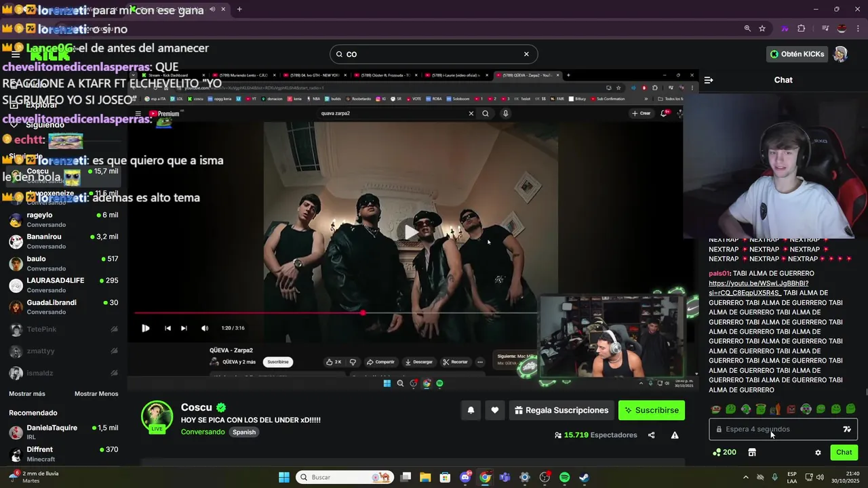This screenshot has width=868, height=488.
Task: Click the Coscu streamer avatar with LIVE badge
Action: 157,416
